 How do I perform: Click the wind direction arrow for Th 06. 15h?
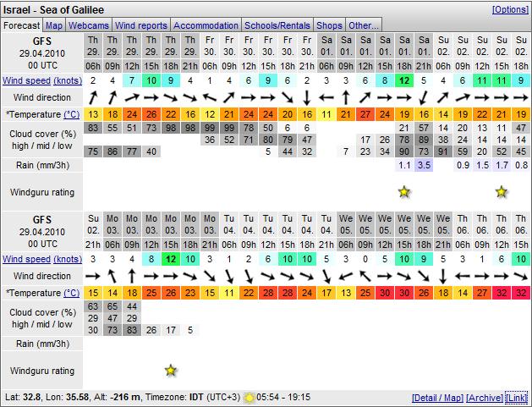tap(521, 277)
